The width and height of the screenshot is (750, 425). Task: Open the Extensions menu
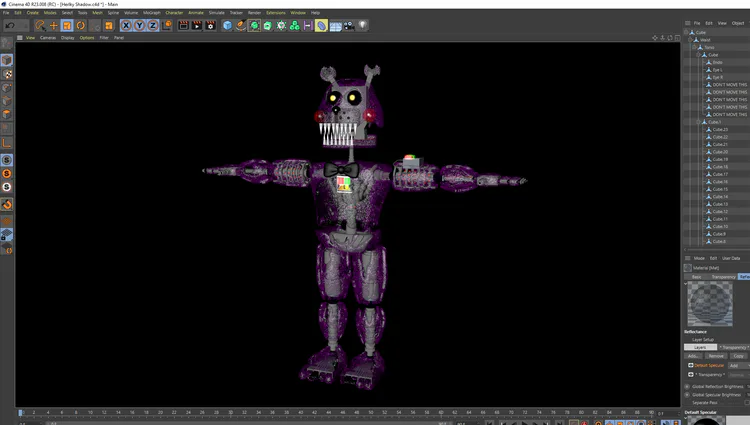(x=276, y=13)
